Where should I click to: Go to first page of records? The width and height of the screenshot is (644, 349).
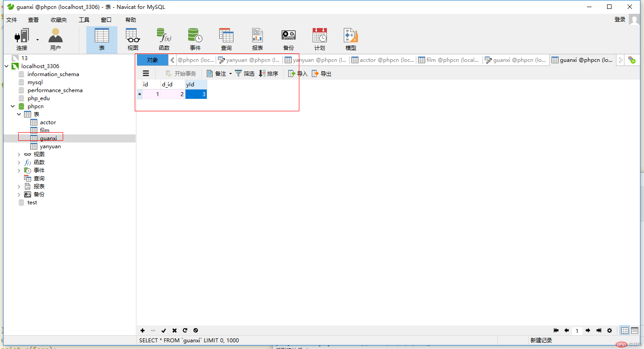tap(556, 330)
